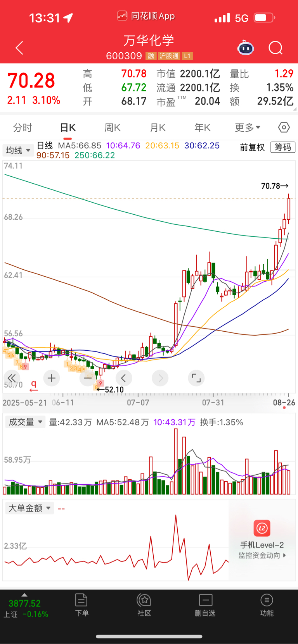Tap the search magnifier icon
This screenshot has height=644, width=298.
click(275, 48)
